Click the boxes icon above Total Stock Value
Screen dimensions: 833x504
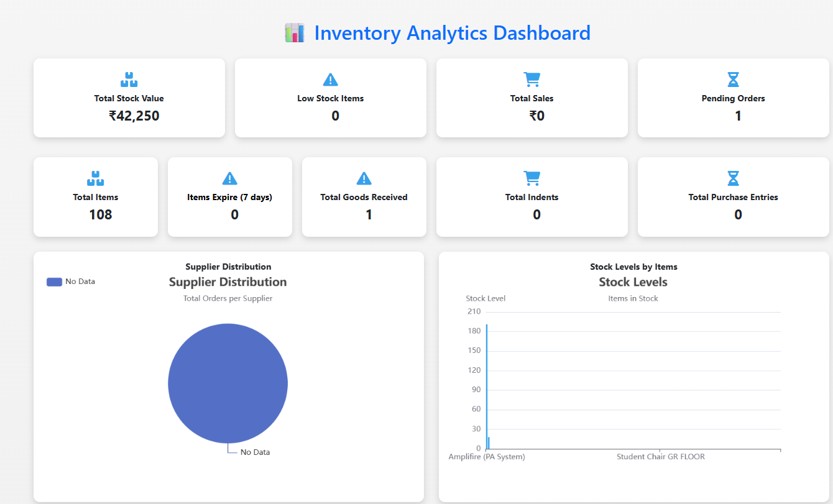[x=129, y=80]
